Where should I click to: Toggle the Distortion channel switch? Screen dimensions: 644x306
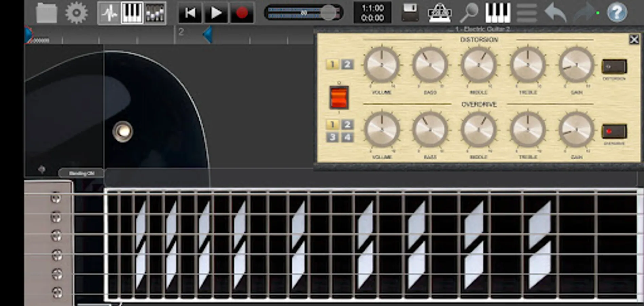[614, 67]
